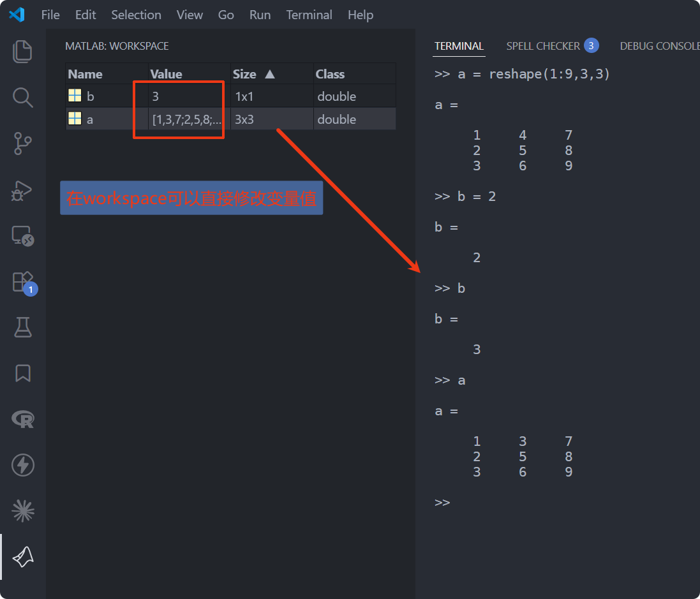
Task: Select the '1x1' size cell
Action: click(272, 96)
